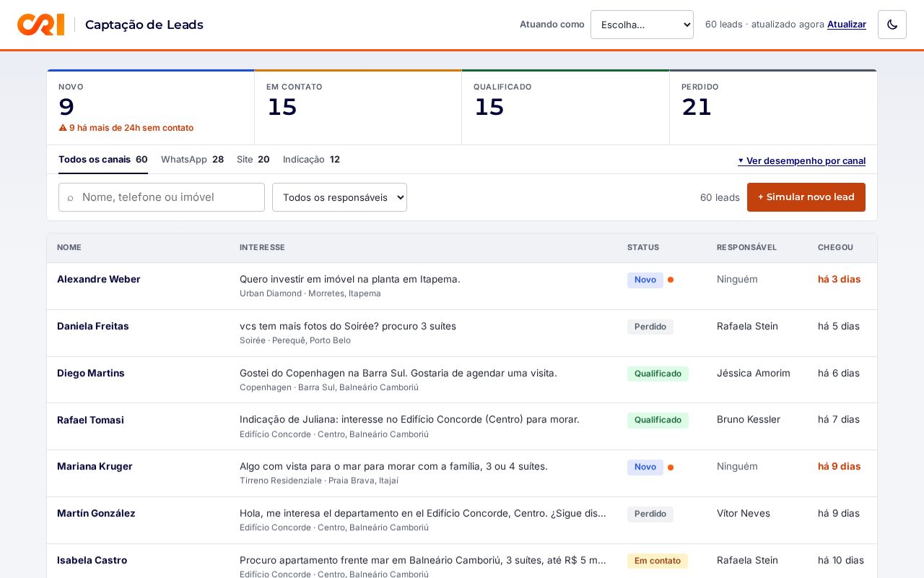Open lead Isabela Castro
Image resolution: width=924 pixels, height=578 pixels.
coord(92,561)
